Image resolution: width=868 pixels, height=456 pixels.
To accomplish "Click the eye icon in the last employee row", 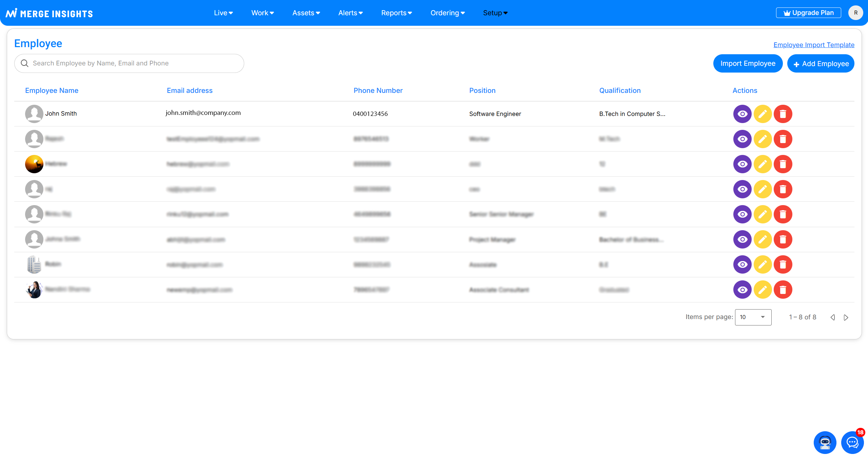I will coord(742,290).
